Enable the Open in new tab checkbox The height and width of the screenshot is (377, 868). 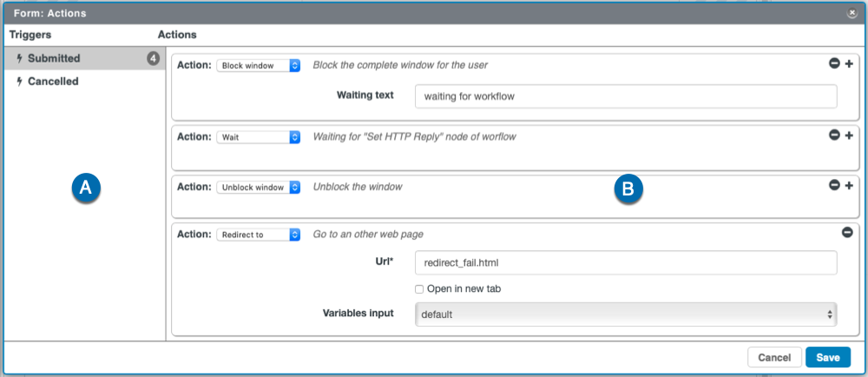[419, 289]
